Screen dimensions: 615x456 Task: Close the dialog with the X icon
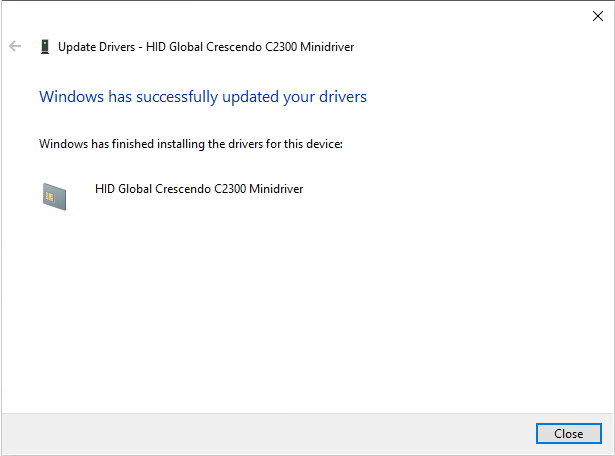(x=598, y=16)
